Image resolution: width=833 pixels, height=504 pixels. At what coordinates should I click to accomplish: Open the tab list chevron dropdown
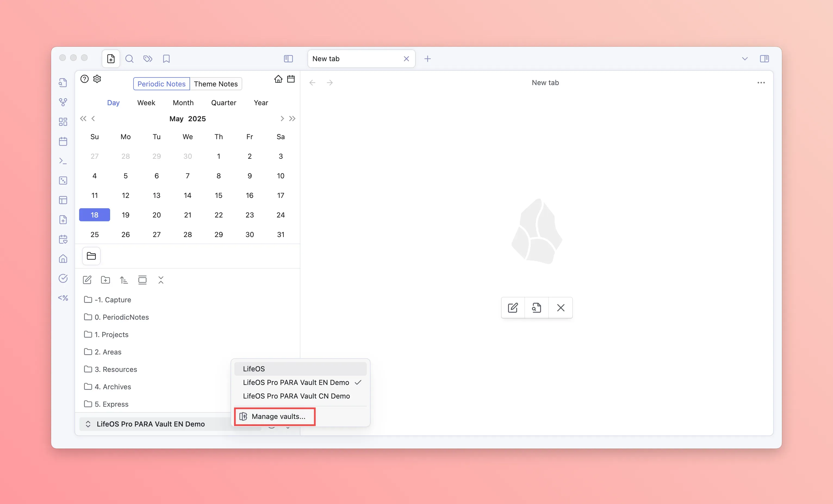coord(744,59)
